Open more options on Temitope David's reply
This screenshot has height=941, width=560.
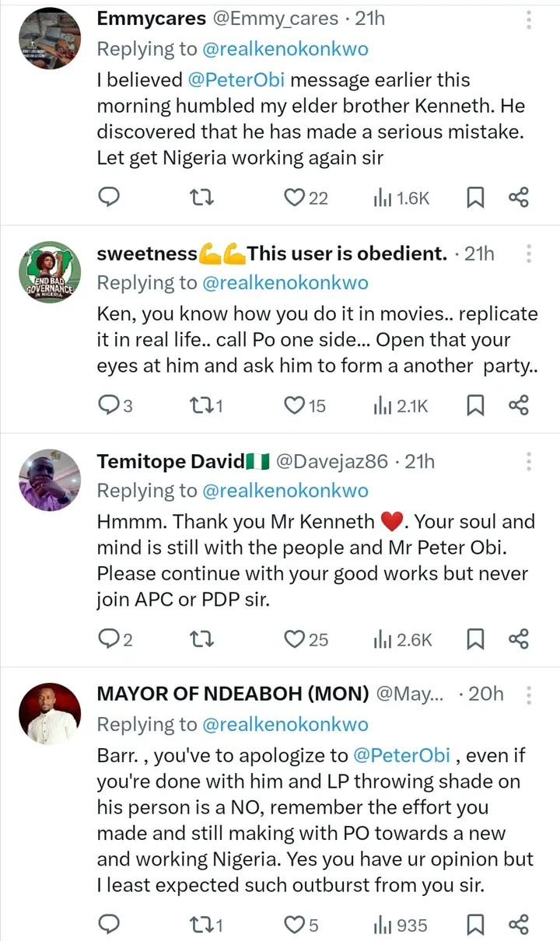(x=529, y=462)
